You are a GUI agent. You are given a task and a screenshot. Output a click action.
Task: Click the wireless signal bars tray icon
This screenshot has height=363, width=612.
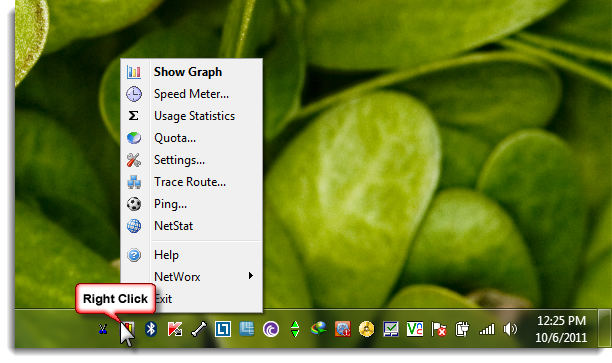click(487, 330)
